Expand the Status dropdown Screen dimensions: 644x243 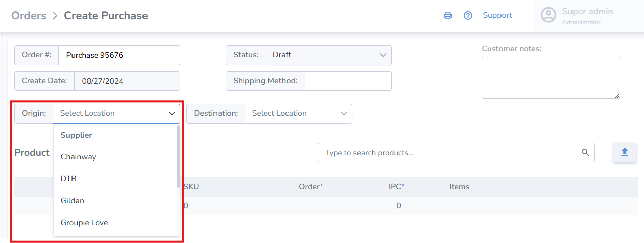328,55
